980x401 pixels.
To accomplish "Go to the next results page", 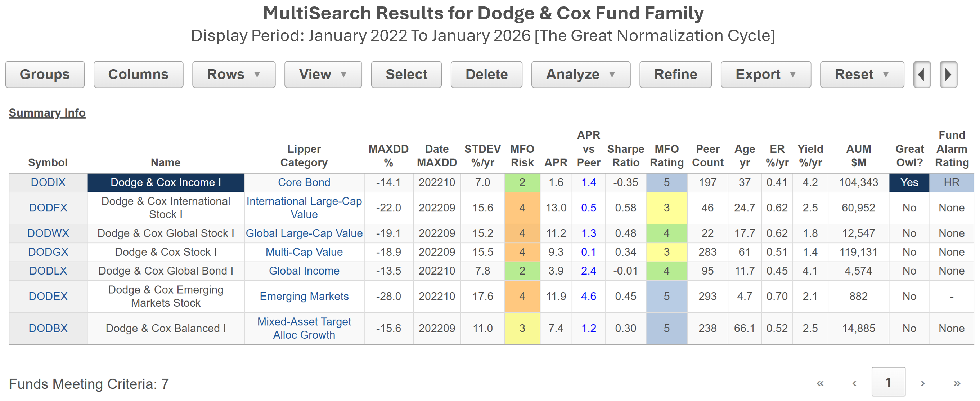I will pyautogui.click(x=922, y=383).
